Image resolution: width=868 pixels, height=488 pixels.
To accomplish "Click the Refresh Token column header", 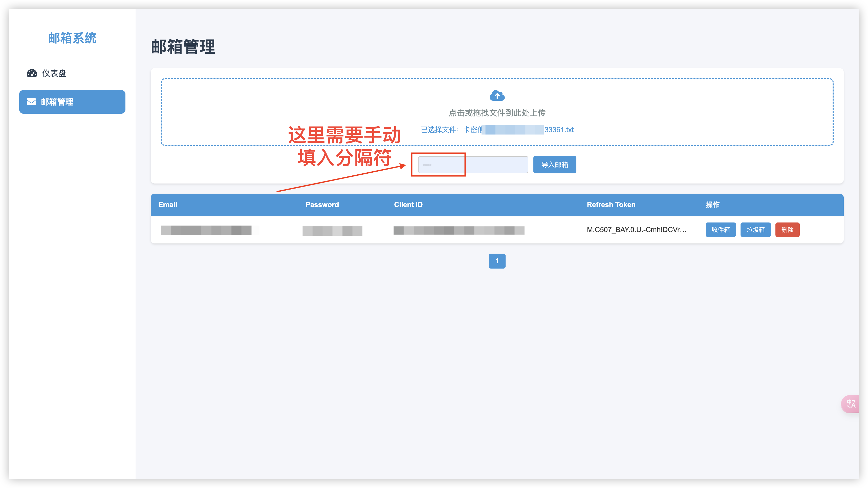I will [x=611, y=205].
